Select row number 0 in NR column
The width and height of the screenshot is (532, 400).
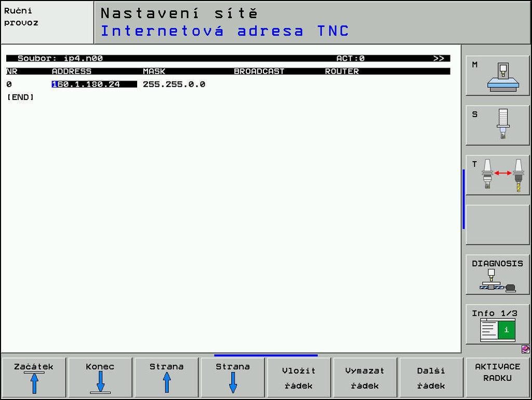pos(9,84)
